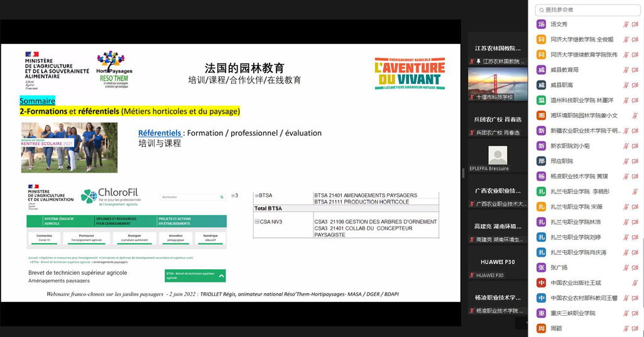Click the 查找参会者 participant search field

[x=587, y=10]
